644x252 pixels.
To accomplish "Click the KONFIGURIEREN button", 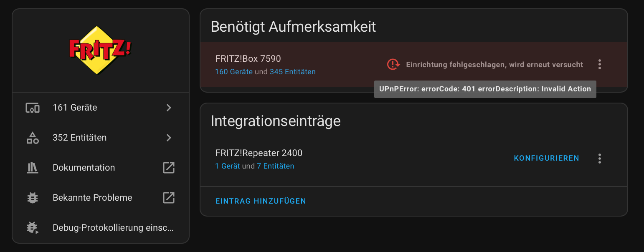I will (547, 159).
